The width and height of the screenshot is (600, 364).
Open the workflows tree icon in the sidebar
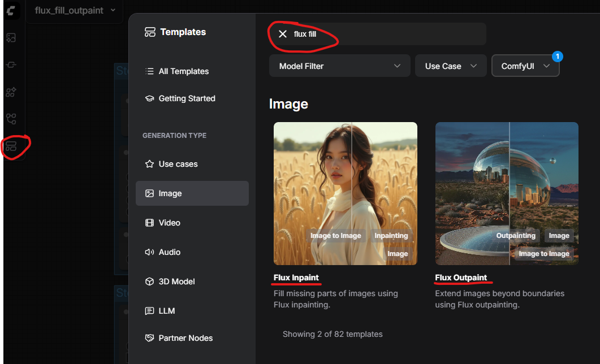click(x=11, y=119)
